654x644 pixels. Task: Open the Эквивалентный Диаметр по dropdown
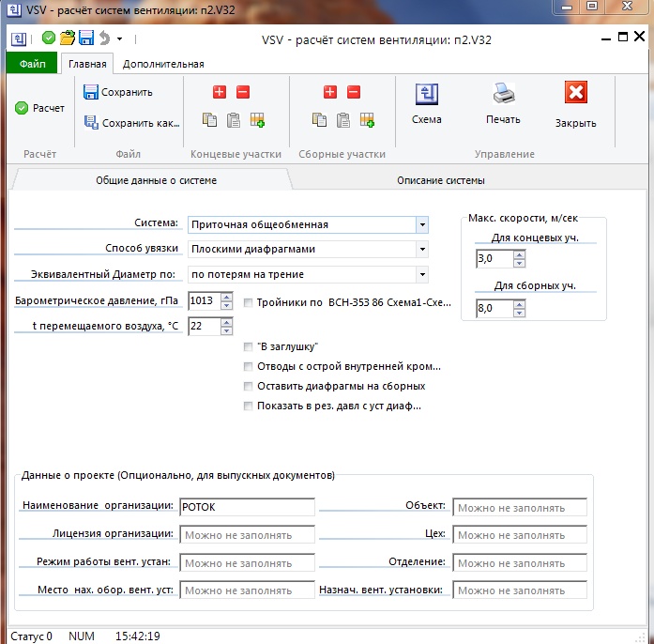tap(422, 274)
